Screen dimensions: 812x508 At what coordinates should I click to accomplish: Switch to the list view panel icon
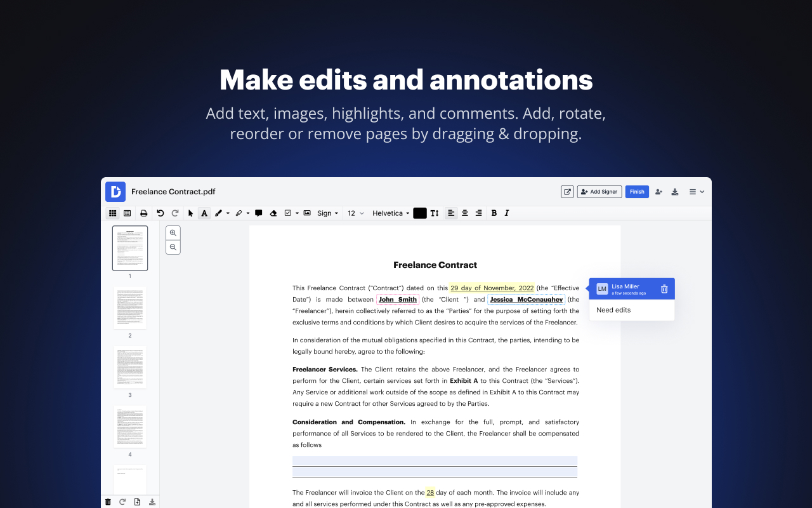click(128, 213)
